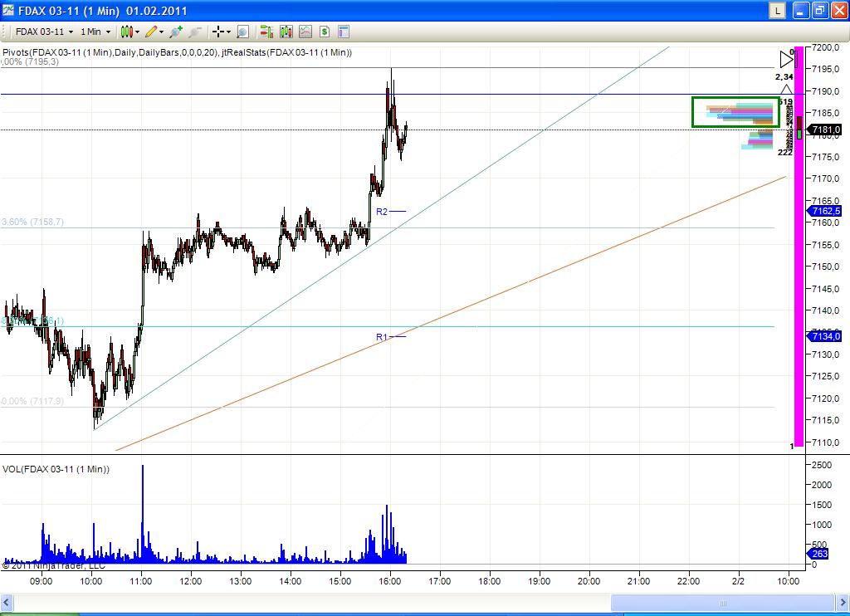The image size is (850, 616).
Task: Open the Data Box magnifier icon
Action: (242, 32)
